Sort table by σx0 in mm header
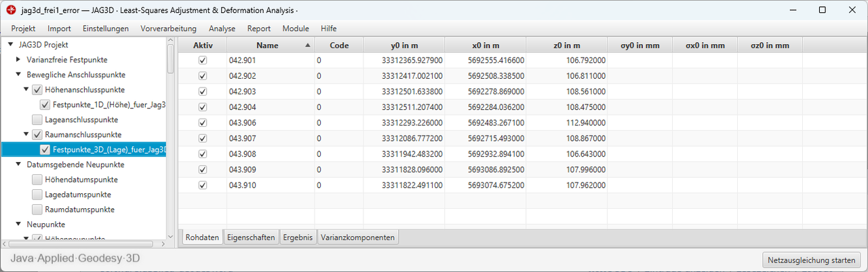The width and height of the screenshot is (868, 272). 705,45
